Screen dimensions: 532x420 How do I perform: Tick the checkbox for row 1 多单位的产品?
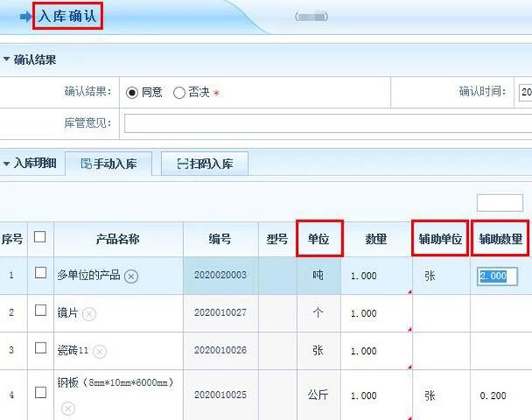[x=41, y=273]
